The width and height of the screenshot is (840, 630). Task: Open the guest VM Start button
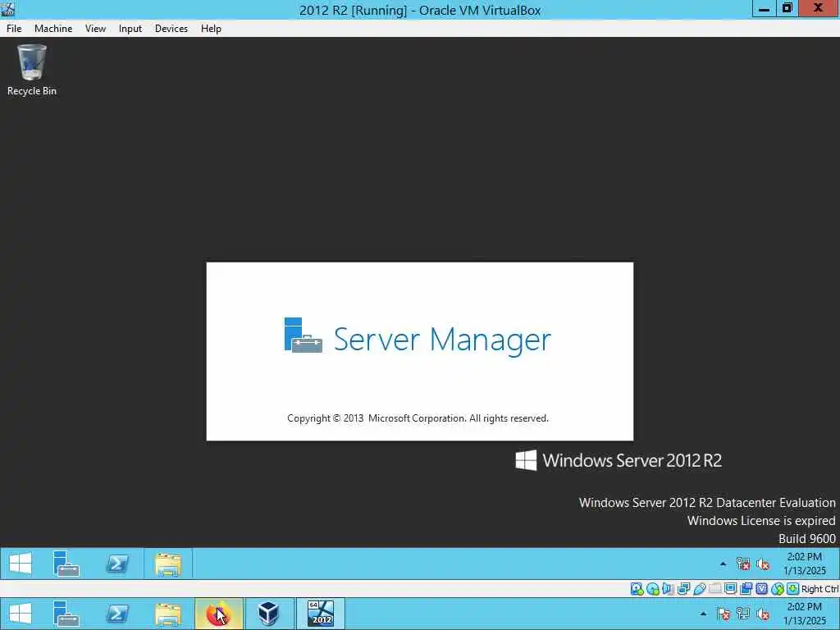[x=21, y=564]
